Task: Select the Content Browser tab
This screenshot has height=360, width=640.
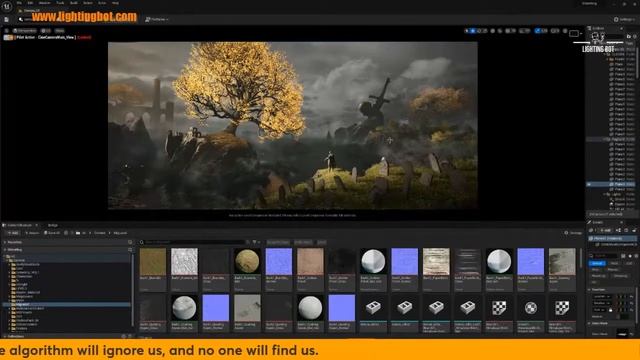Action: [x=19, y=225]
